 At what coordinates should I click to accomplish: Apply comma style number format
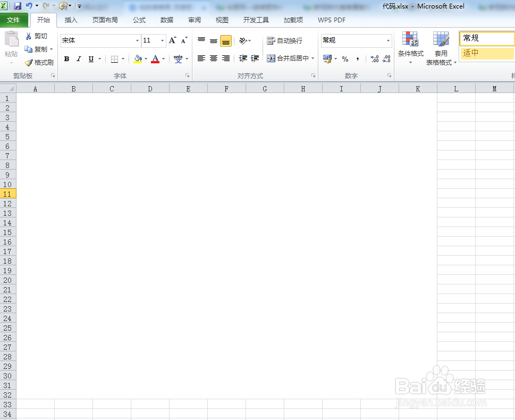click(x=357, y=59)
